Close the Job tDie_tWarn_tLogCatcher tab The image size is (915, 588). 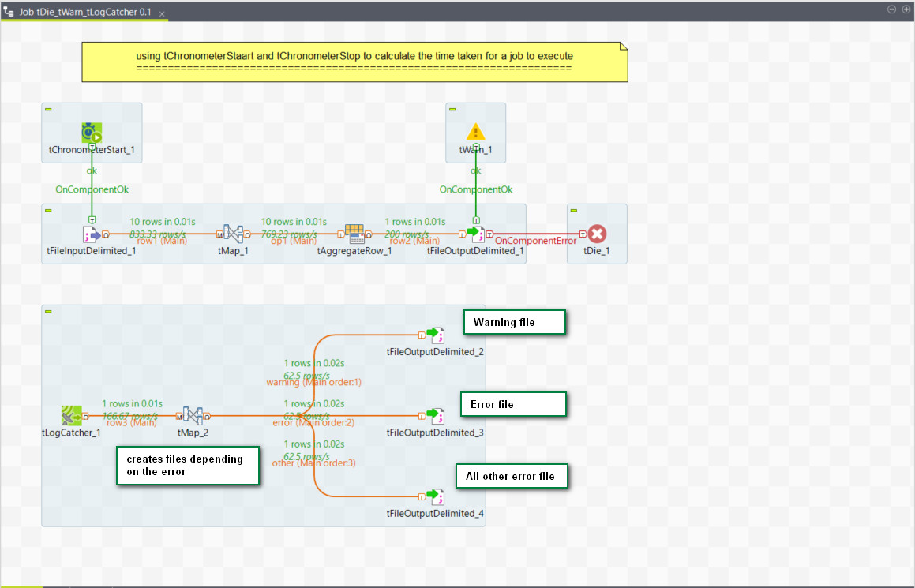(162, 14)
